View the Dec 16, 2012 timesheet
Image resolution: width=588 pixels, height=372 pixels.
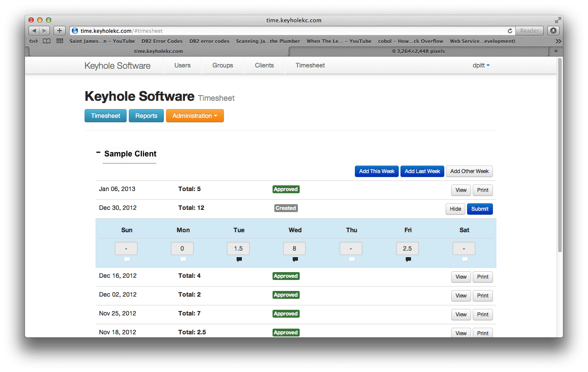coord(461,277)
